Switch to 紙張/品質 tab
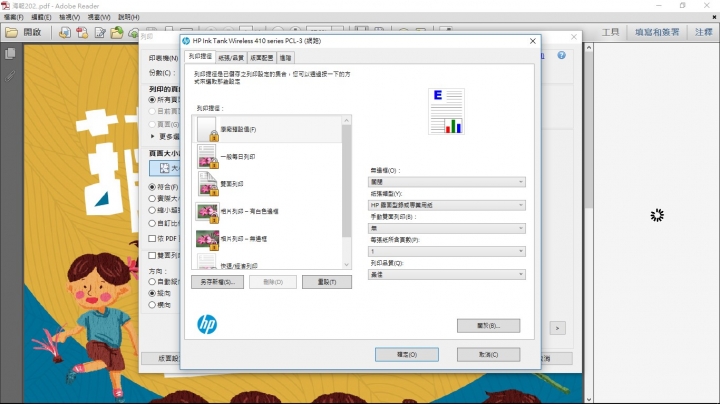Image resolution: width=720 pixels, height=404 pixels. click(x=231, y=58)
